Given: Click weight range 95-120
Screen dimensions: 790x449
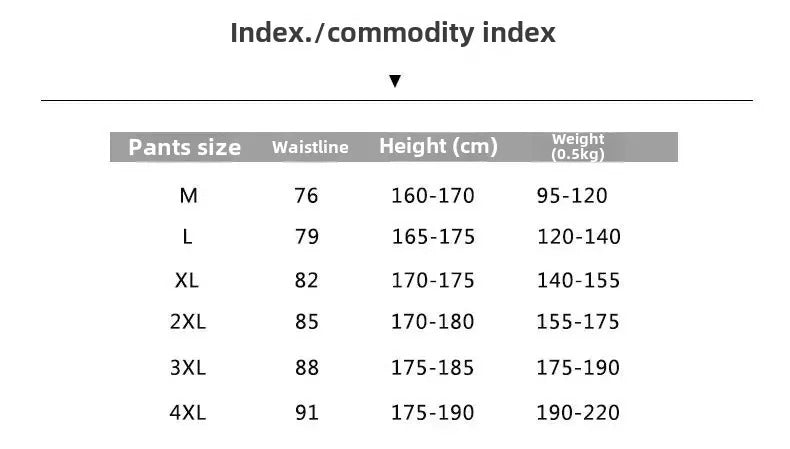Looking at the screenshot, I should tap(572, 196).
